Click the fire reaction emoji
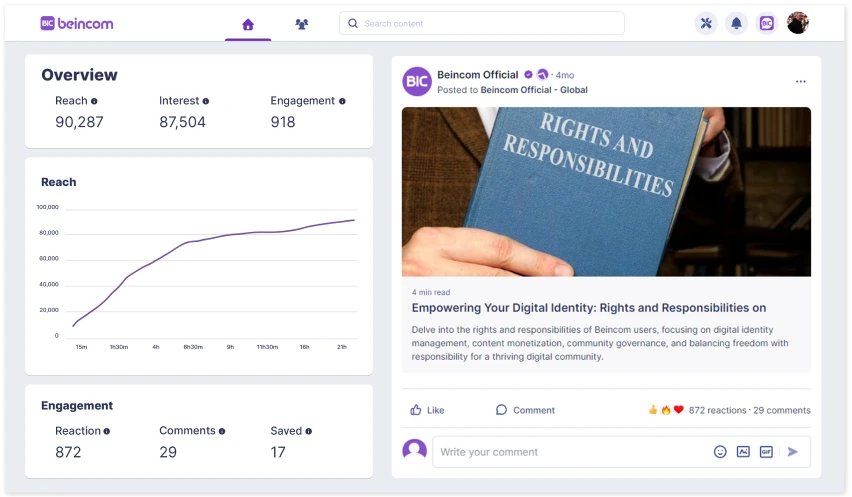 tap(666, 410)
